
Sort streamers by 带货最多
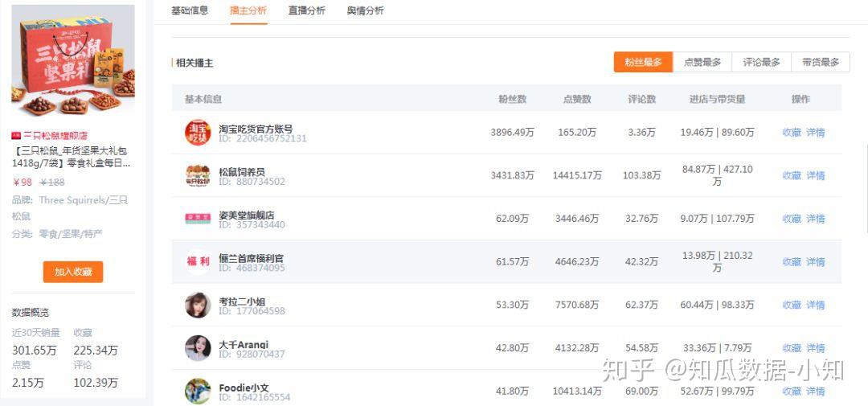[x=820, y=63]
